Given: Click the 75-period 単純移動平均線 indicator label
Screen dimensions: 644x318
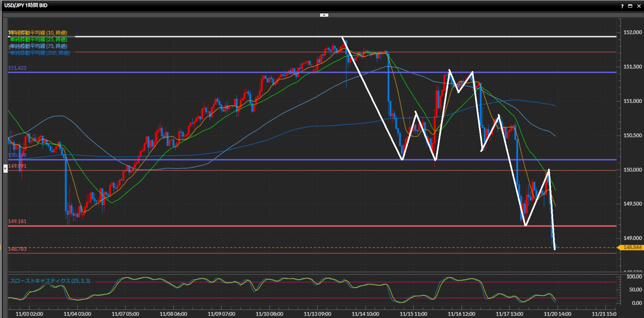Looking at the screenshot, I should (x=39, y=46).
